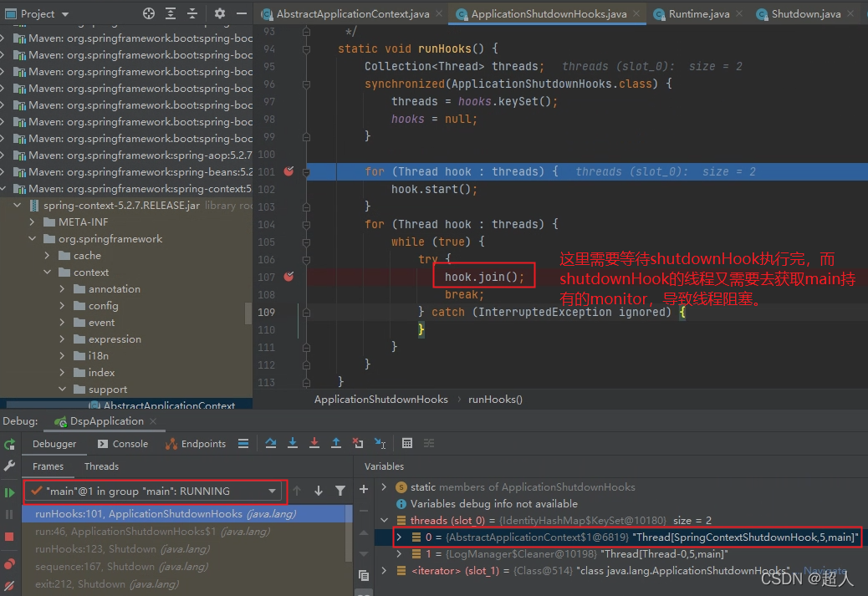Click the locate/select opened file target icon
The image size is (868, 596).
(x=148, y=14)
